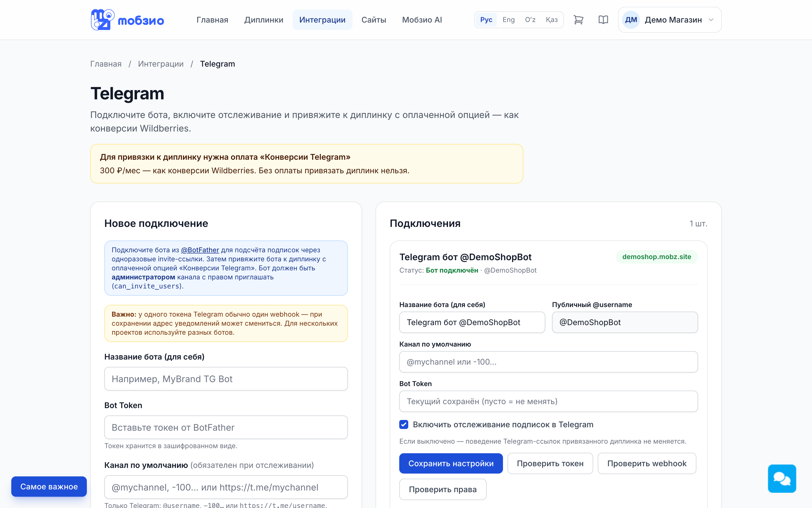This screenshot has width=812, height=508.
Task: Open the chat support widget
Action: (782, 478)
